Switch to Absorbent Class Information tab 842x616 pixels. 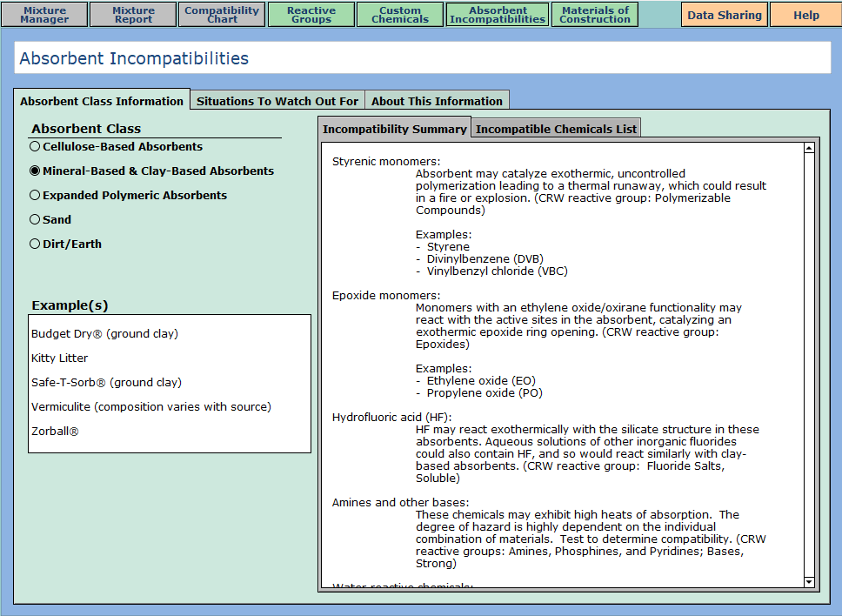pos(102,101)
